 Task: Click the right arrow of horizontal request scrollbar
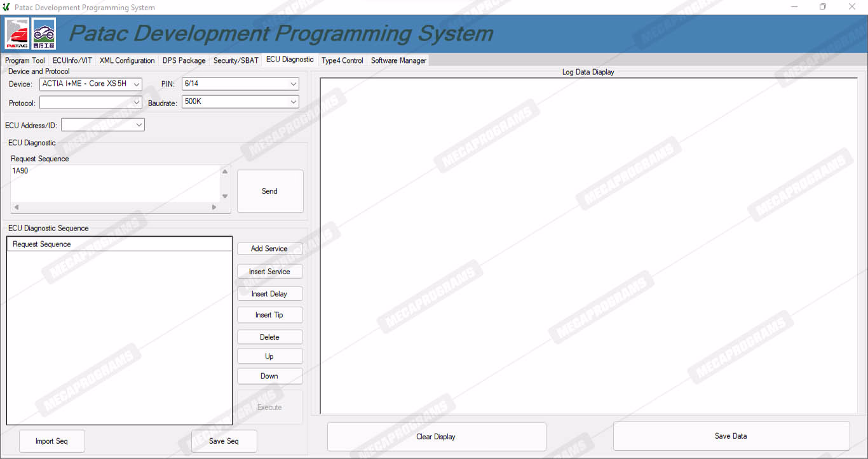pyautogui.click(x=214, y=208)
